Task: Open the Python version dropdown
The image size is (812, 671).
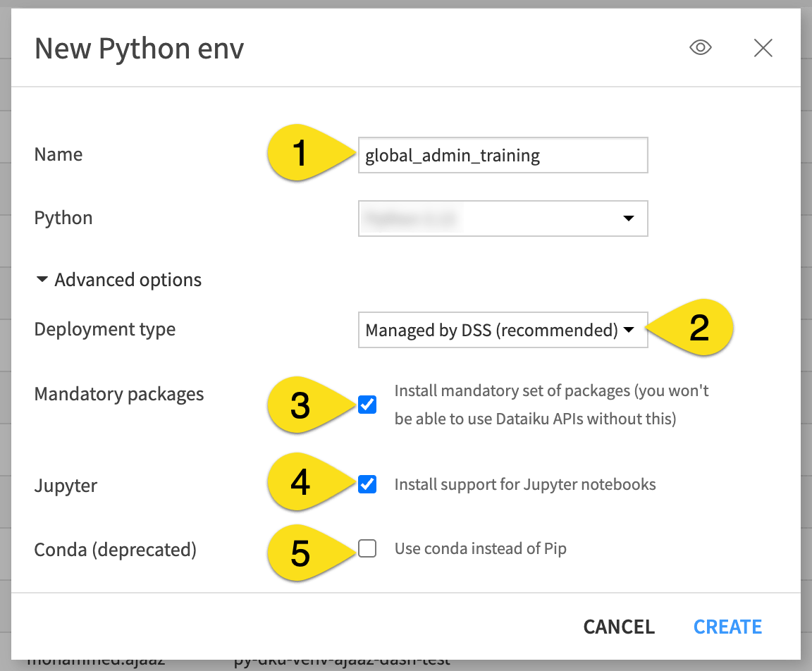Action: click(x=503, y=218)
